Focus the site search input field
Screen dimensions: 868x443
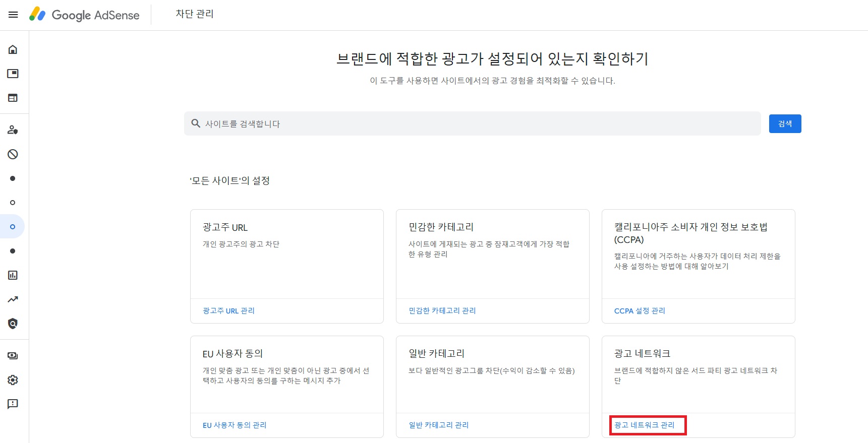tap(472, 123)
